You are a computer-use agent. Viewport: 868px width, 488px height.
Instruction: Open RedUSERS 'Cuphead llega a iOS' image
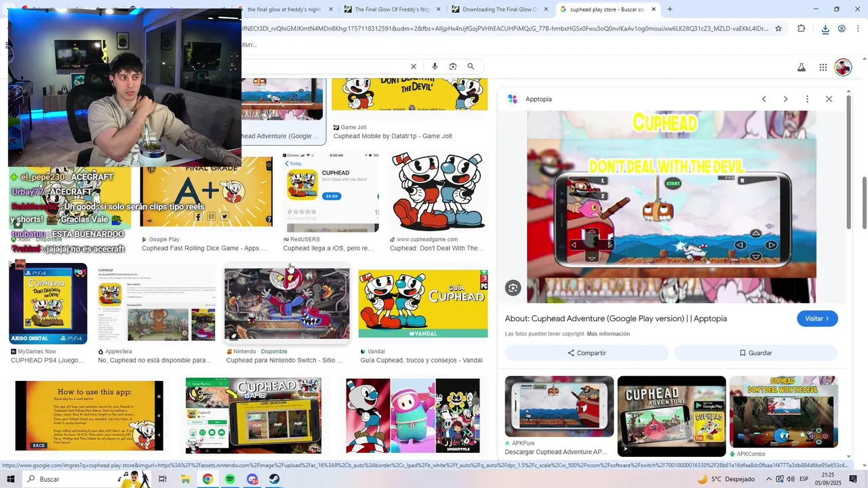click(x=330, y=192)
